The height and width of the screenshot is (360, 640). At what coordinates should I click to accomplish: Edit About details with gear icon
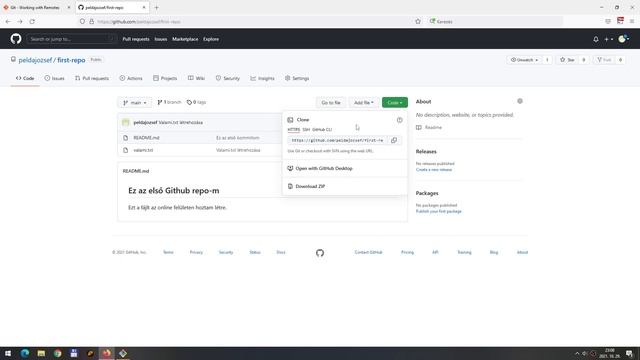pyautogui.click(x=520, y=101)
